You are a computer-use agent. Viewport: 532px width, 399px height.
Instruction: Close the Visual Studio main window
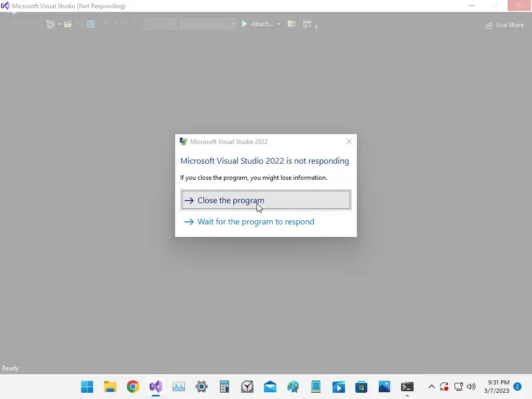tap(519, 6)
